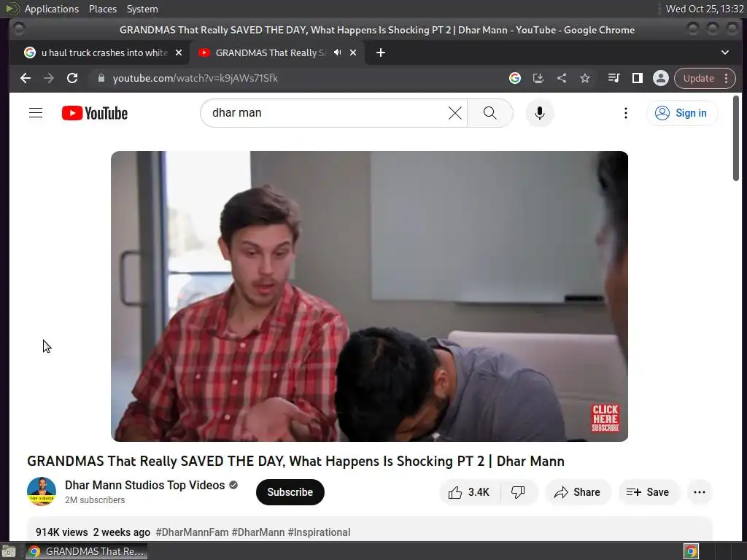Open the #DharMann hashtag
This screenshot has width=747, height=560.
click(258, 532)
